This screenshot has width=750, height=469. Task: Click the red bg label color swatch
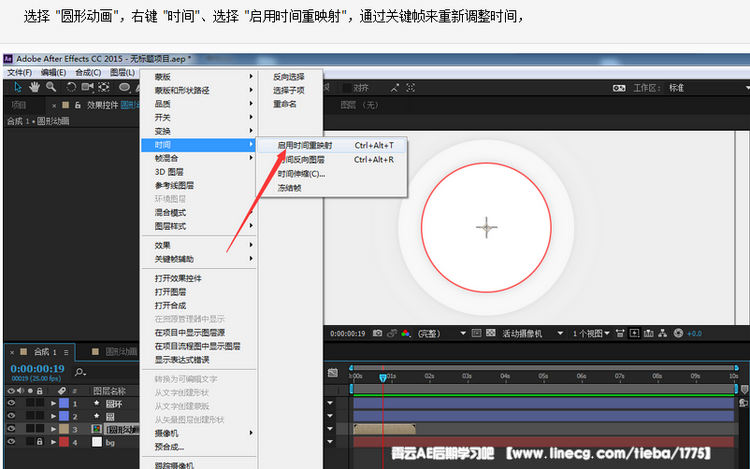(64, 442)
